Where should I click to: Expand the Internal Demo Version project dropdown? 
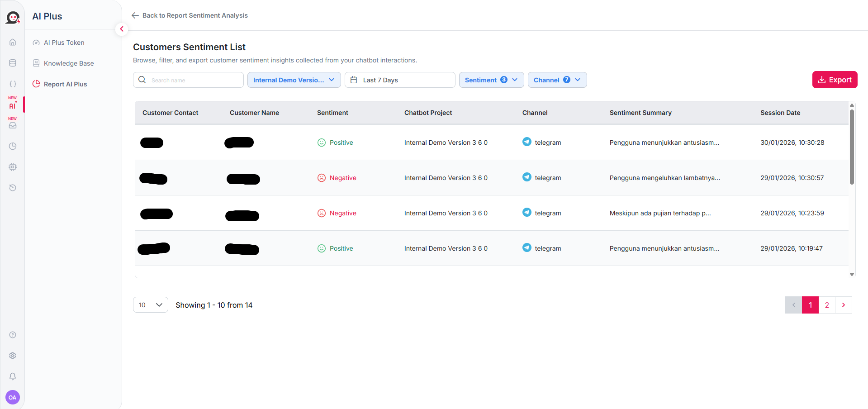[x=294, y=80]
